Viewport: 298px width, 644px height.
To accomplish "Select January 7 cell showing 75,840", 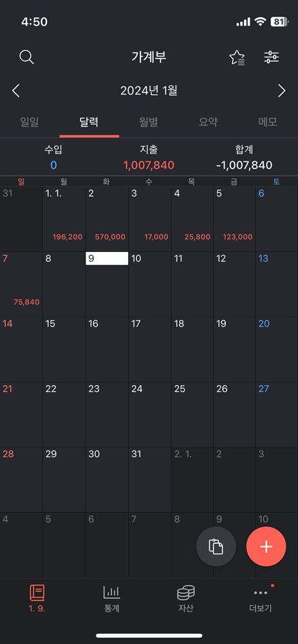I will (21, 284).
